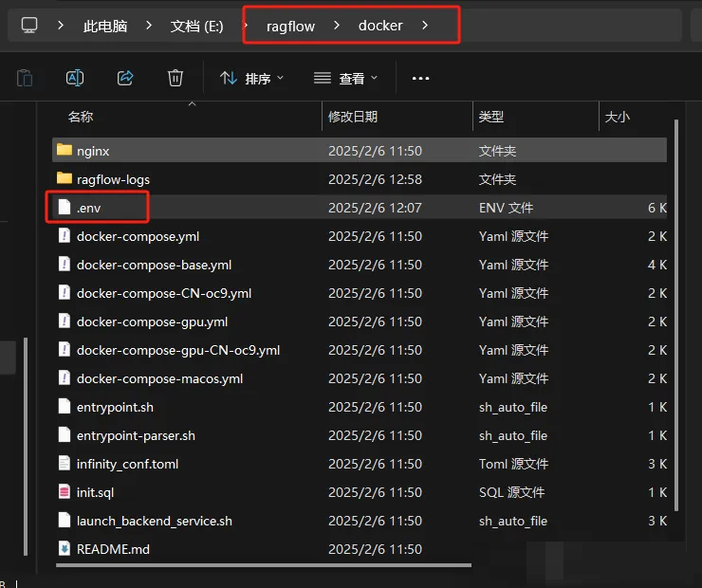Select file name ragflow-logs

[113, 179]
